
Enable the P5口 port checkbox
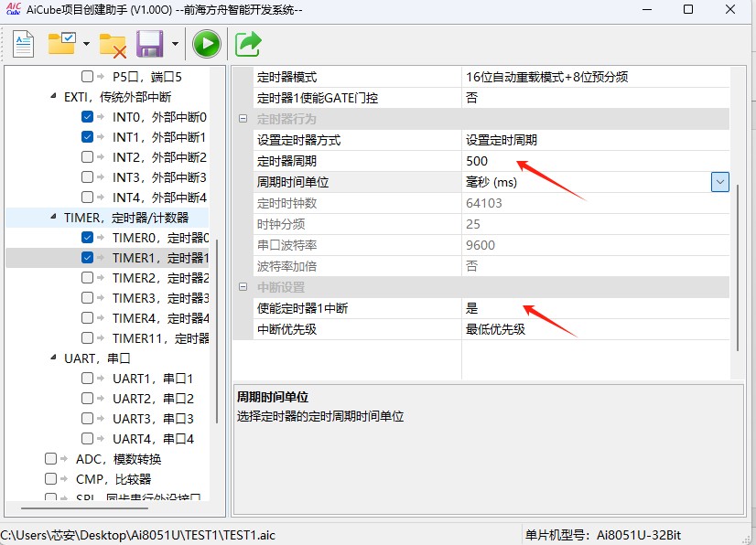pos(87,76)
